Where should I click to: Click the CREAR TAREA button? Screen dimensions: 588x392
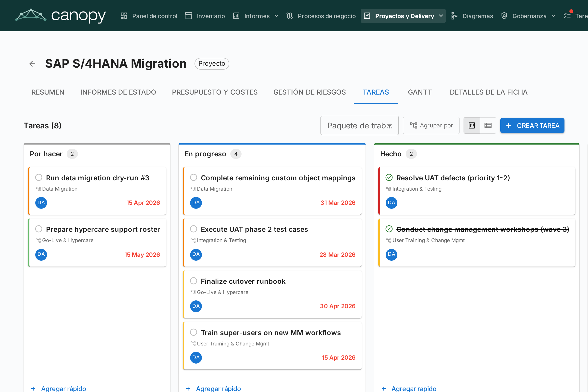532,125
